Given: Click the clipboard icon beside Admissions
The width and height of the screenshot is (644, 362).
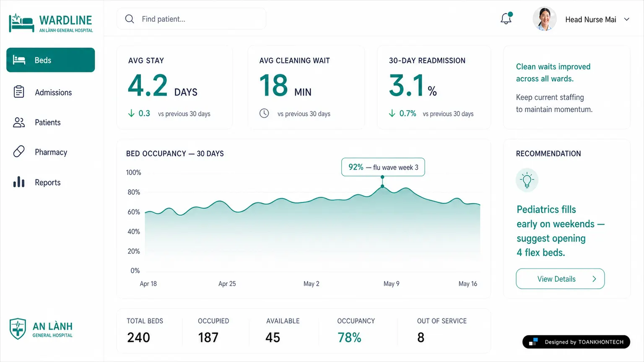Looking at the screenshot, I should (x=19, y=92).
